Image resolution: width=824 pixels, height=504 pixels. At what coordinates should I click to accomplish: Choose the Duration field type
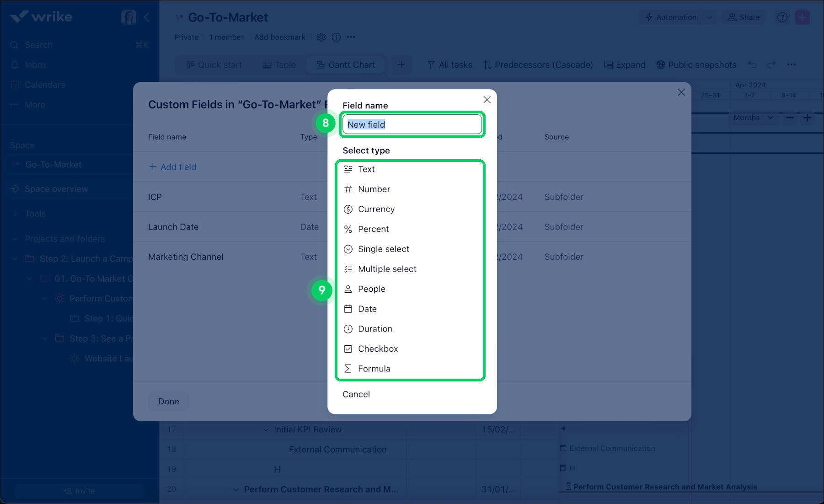(x=375, y=329)
